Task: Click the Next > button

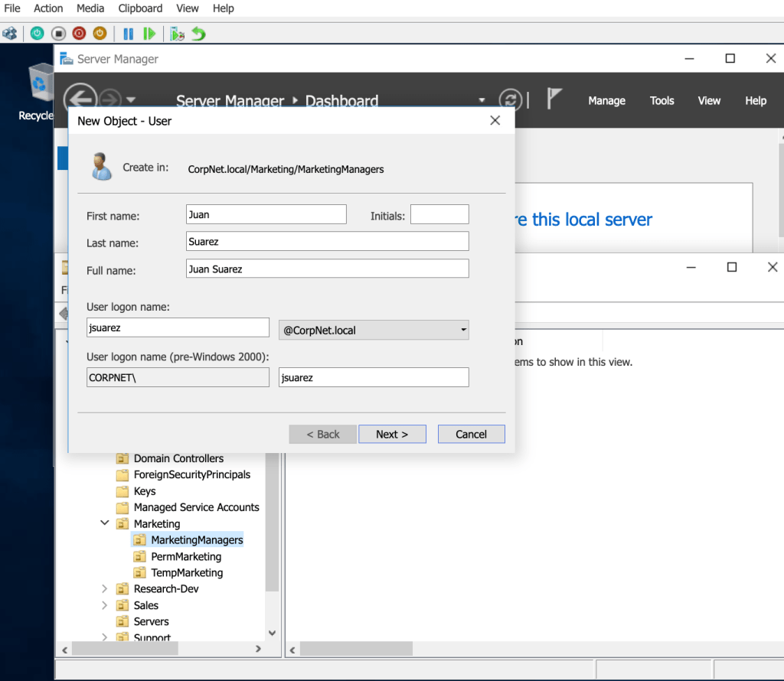Action: pos(392,434)
